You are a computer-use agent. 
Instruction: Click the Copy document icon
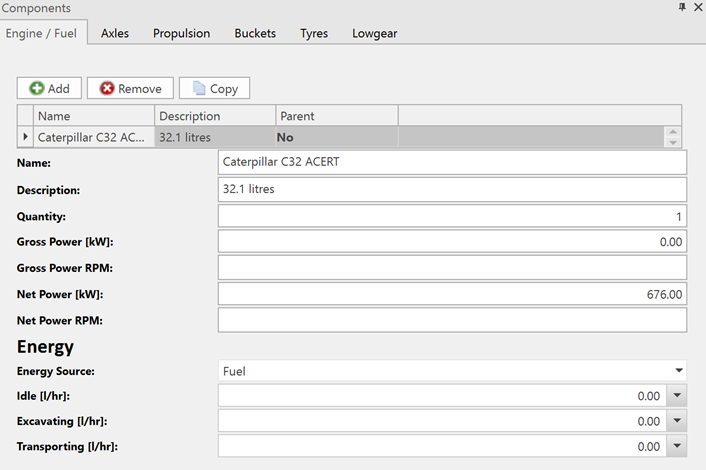click(199, 88)
